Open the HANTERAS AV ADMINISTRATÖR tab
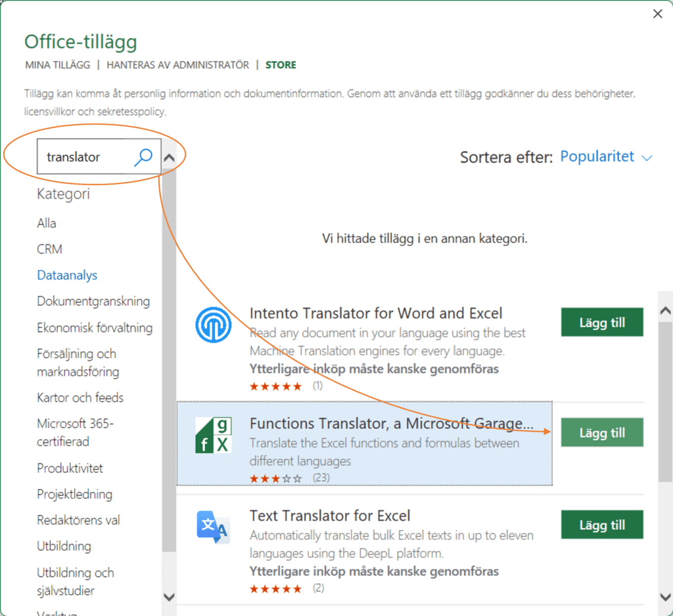Viewport: 673px width, 616px height. [x=178, y=65]
